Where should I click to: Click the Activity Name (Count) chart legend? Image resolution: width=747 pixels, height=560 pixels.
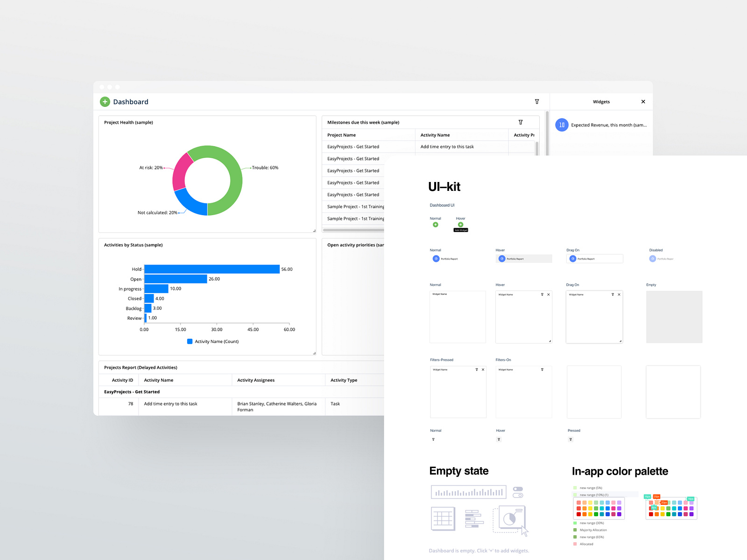(213, 341)
